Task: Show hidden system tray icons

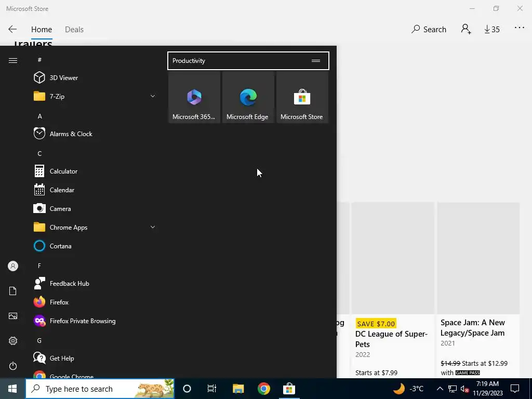Action: [x=440, y=389]
